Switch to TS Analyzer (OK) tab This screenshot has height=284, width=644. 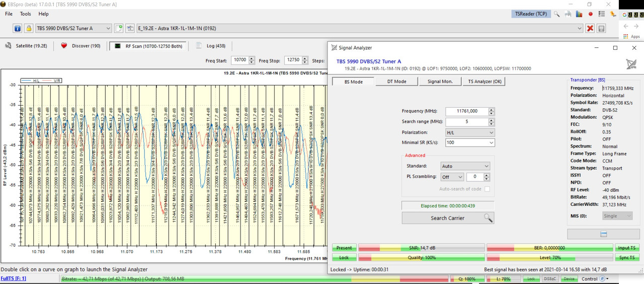coord(484,81)
